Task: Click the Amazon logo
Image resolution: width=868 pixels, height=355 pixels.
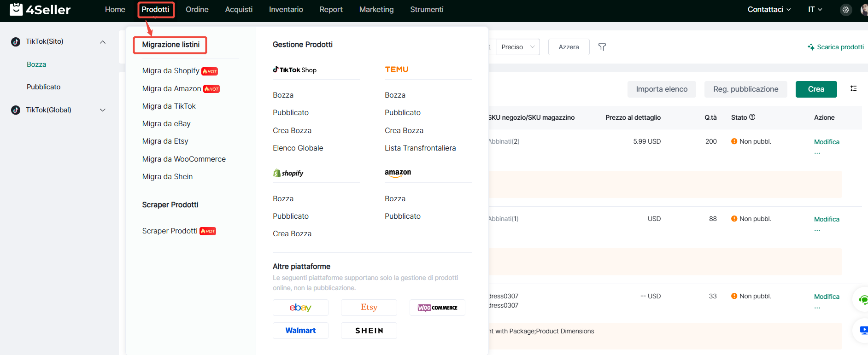Action: tap(398, 173)
